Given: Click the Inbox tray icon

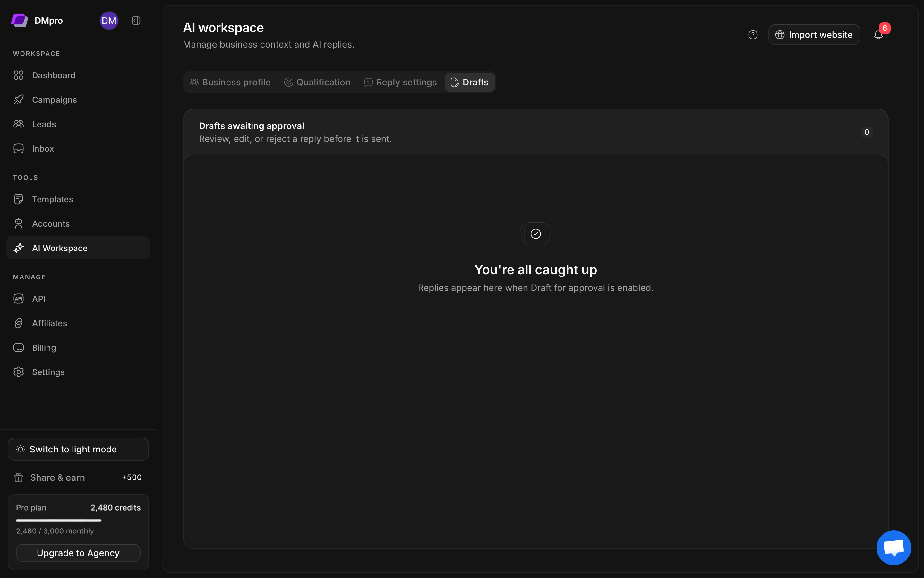Looking at the screenshot, I should click(18, 148).
